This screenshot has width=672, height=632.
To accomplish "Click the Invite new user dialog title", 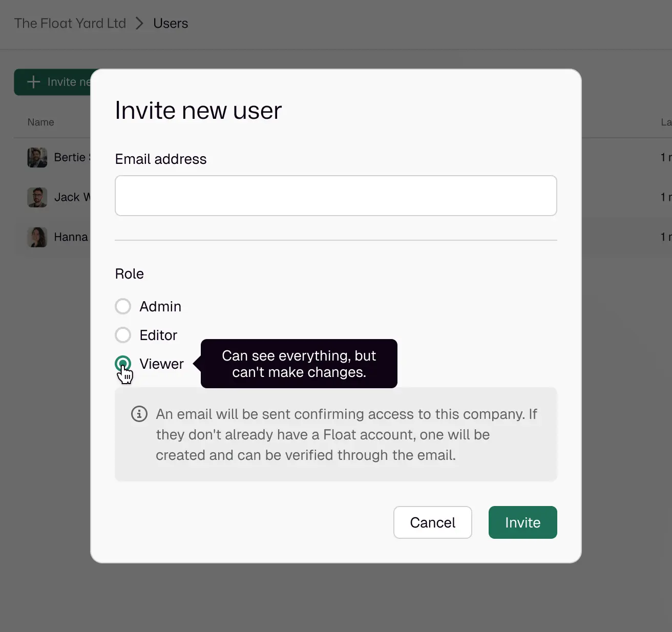I will tap(198, 110).
